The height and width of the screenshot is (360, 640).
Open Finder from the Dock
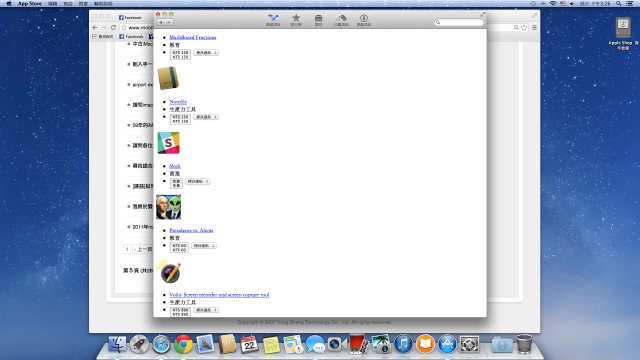click(117, 344)
